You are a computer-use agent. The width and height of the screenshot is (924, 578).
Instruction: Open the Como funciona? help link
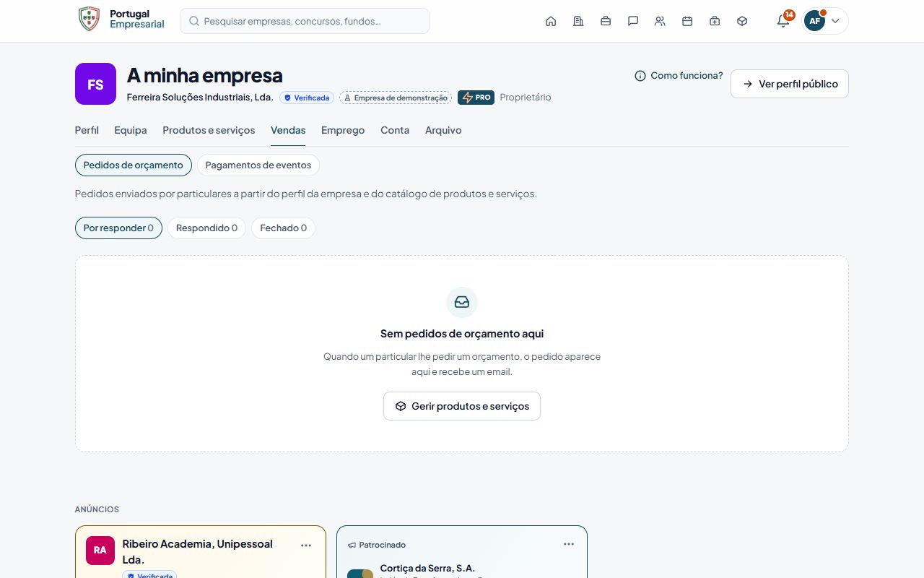click(x=679, y=75)
